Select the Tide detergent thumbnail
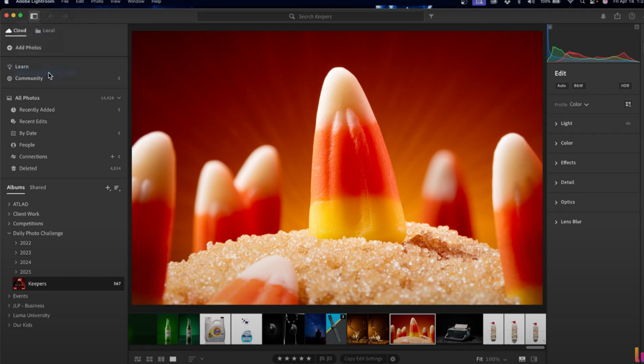644x364 pixels. tap(215, 329)
